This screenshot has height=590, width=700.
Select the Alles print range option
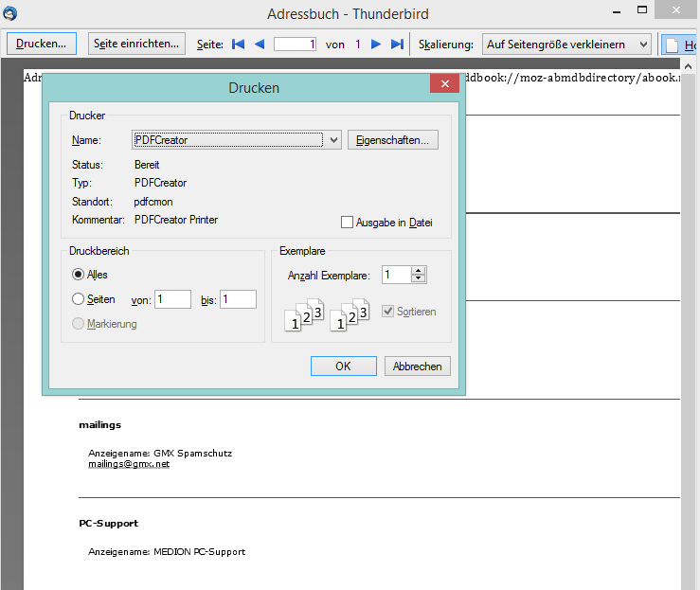[x=78, y=274]
